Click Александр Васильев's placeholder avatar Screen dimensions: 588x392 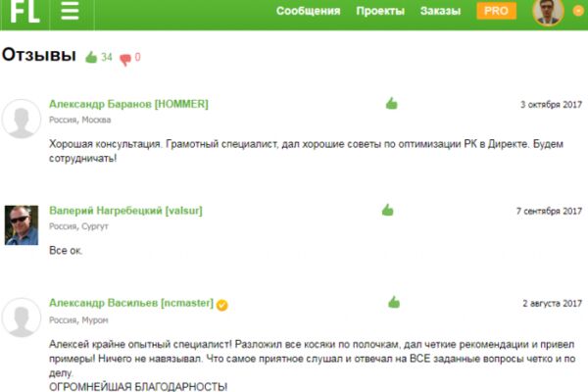tap(21, 318)
